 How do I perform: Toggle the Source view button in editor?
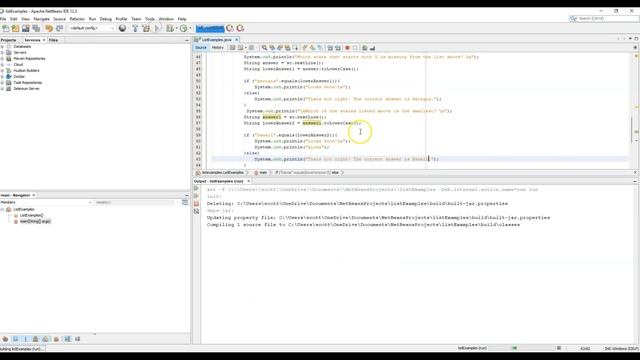200,48
